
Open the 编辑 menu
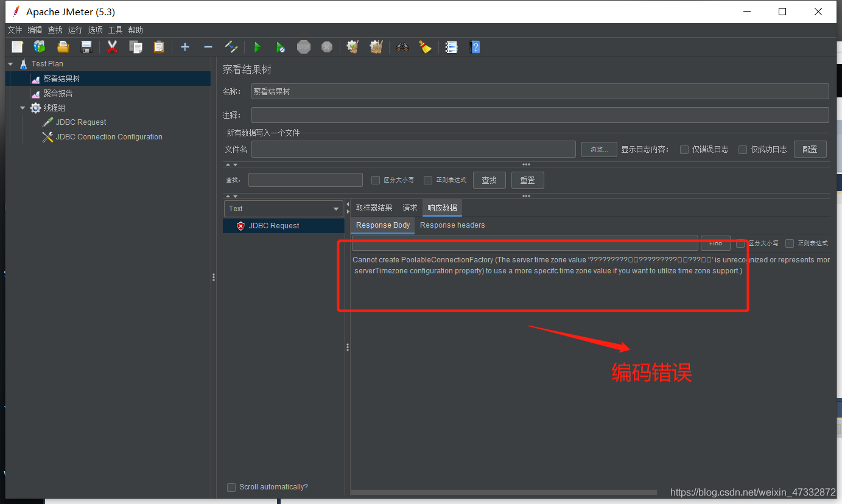coord(35,30)
